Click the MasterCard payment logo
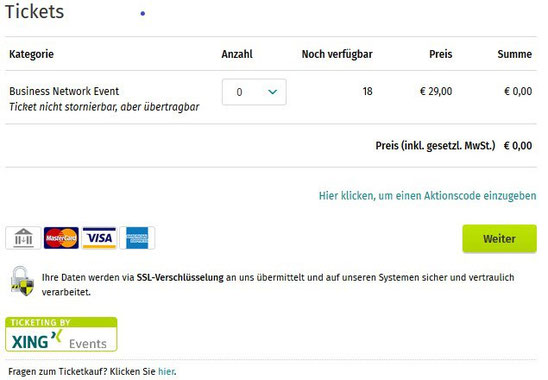 click(61, 238)
